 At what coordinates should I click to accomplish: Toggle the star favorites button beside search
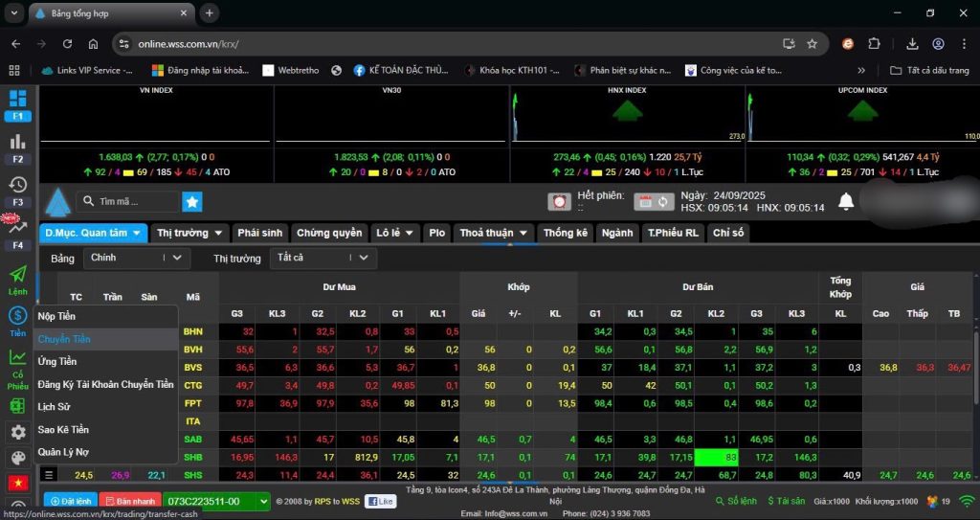[192, 201]
